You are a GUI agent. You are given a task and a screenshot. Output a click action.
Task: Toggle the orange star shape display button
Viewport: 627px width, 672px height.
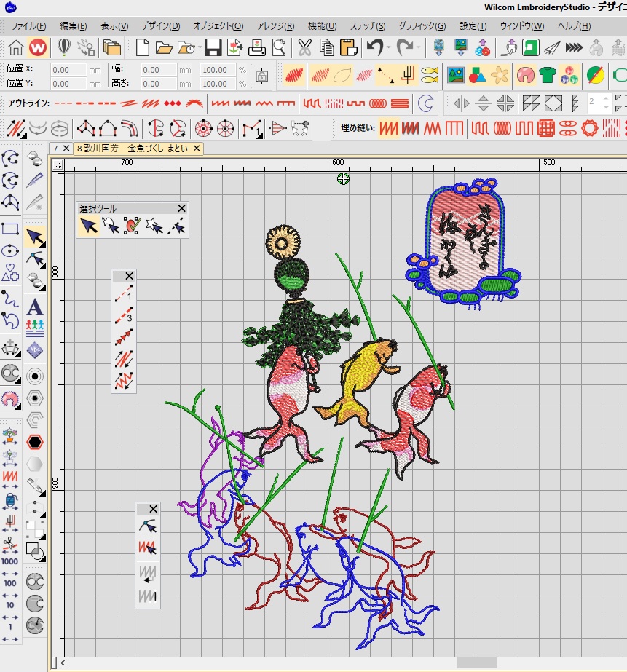[500, 76]
